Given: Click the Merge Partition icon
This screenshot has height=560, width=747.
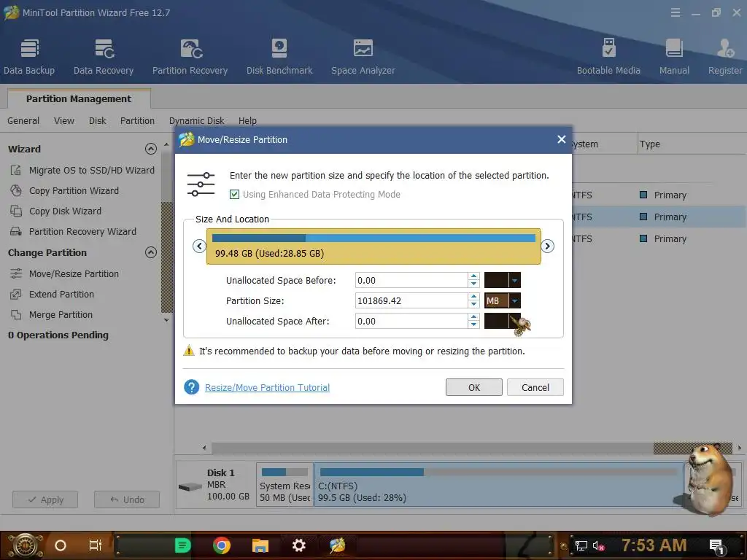Looking at the screenshot, I should pos(16,315).
